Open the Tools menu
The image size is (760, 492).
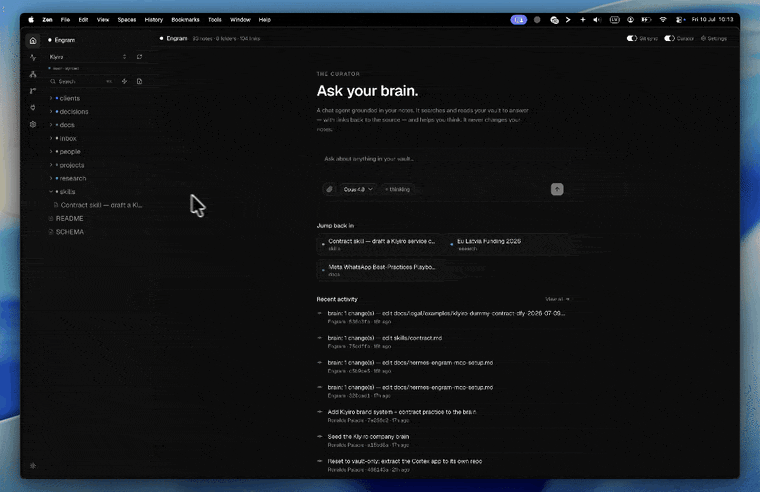(215, 20)
